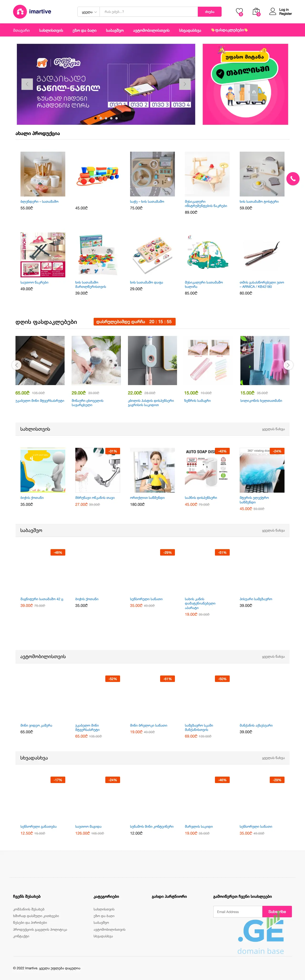
Task: Select the ფასდაკლებები menu item
Action: point(229,30)
